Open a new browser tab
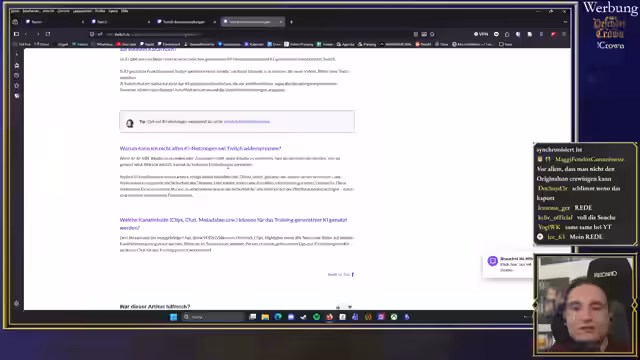This screenshot has height=360, width=640. (x=291, y=22)
